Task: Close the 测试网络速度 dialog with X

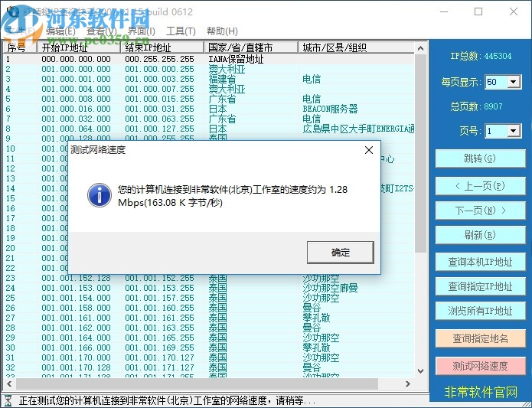Action: tap(369, 150)
